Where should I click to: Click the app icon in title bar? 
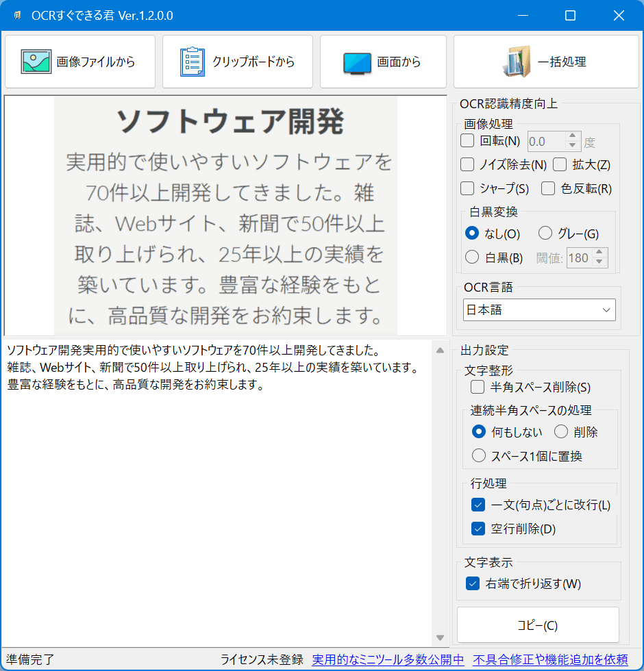click(16, 16)
